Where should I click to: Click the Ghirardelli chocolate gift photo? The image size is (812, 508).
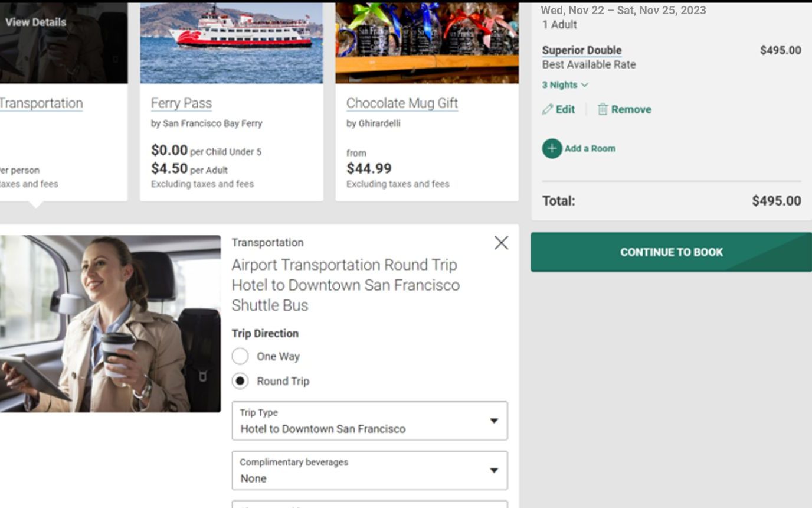tap(427, 43)
